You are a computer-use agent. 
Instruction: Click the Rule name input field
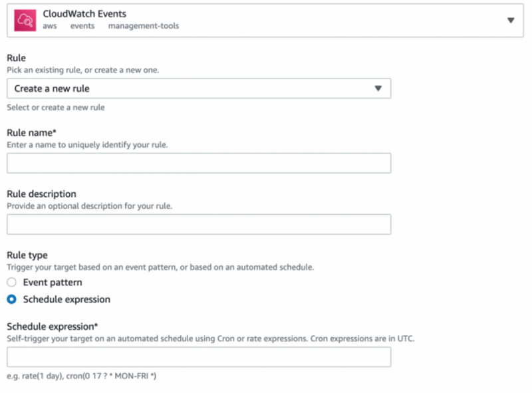tap(199, 163)
